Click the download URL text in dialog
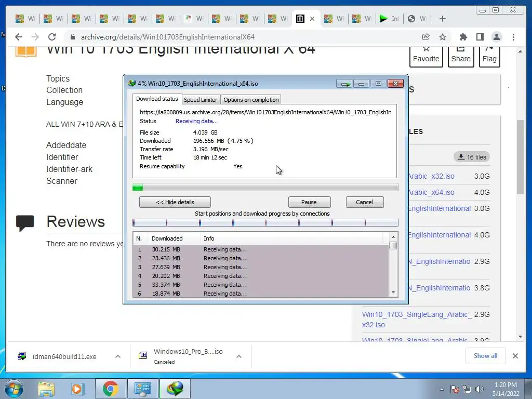 pos(265,112)
